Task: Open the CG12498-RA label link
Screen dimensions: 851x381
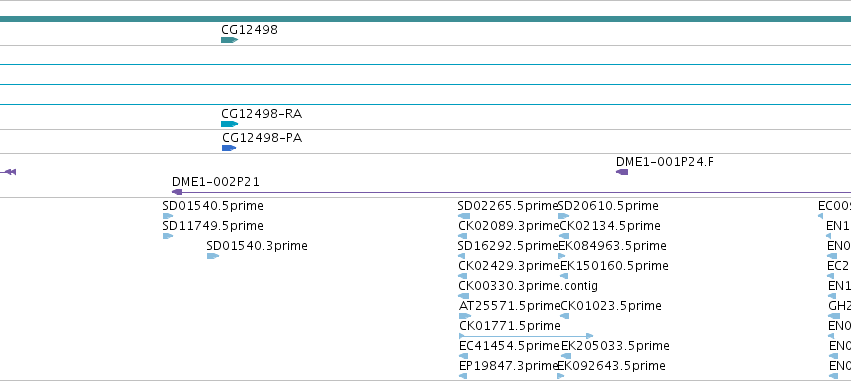Action: click(x=262, y=114)
